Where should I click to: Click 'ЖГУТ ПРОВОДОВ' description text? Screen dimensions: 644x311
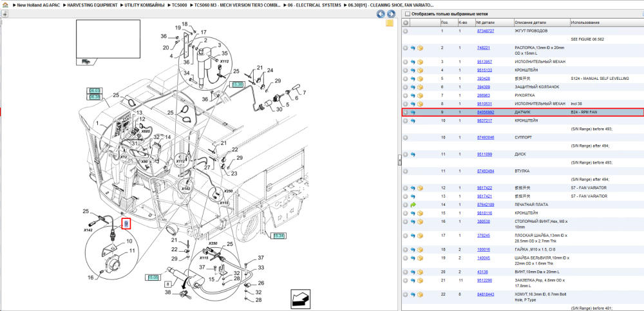tap(531, 31)
